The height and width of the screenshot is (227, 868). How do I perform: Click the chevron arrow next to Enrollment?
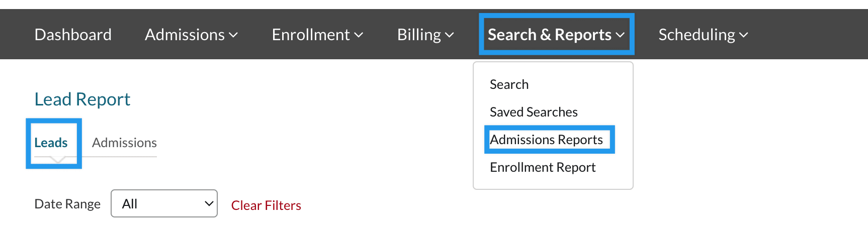(359, 35)
